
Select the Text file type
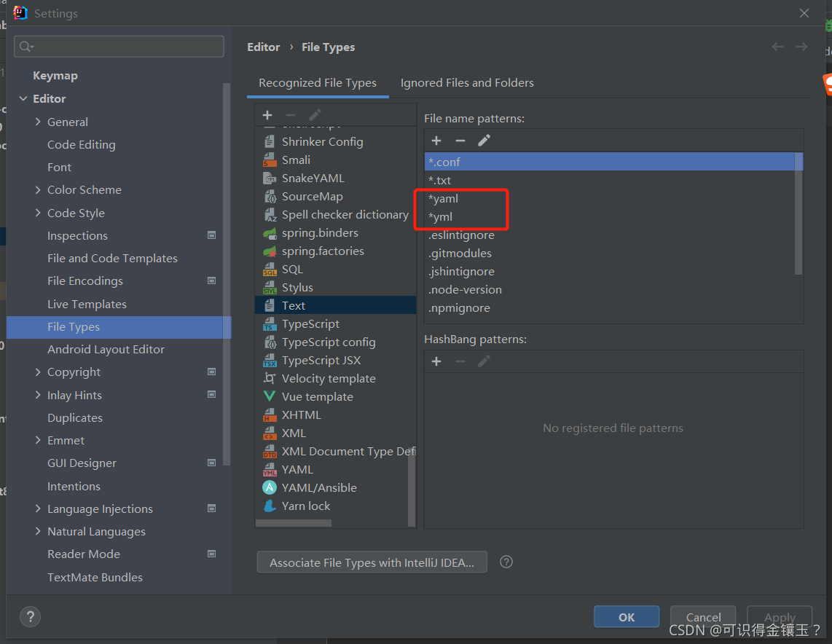(335, 305)
